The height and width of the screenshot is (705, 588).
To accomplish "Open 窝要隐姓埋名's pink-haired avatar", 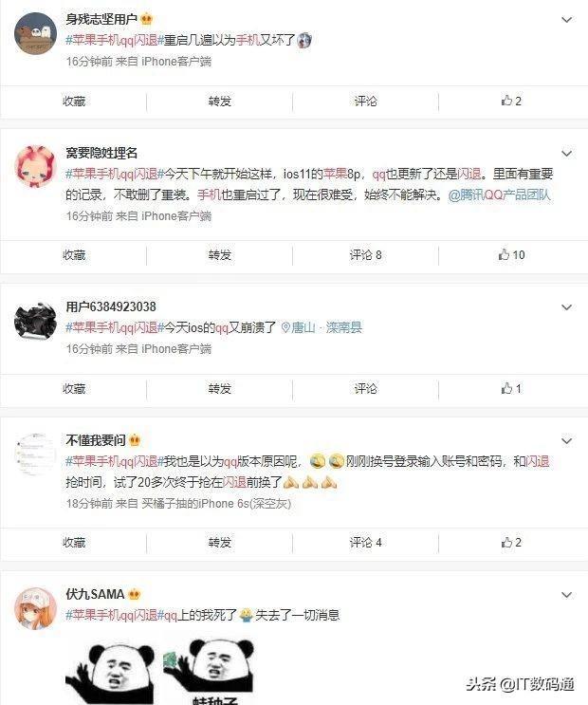I will coord(35,166).
